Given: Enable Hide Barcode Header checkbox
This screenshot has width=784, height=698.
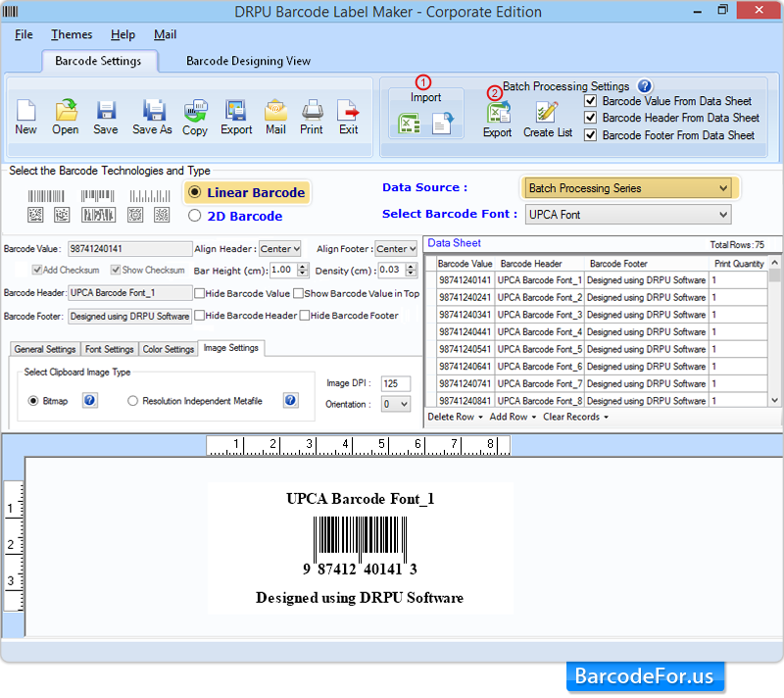Looking at the screenshot, I should tap(200, 316).
